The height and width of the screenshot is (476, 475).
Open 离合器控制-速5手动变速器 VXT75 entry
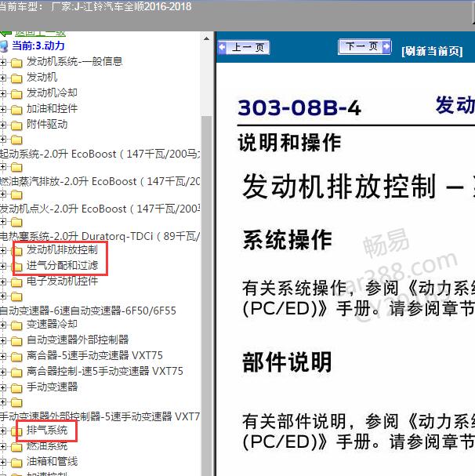(105, 371)
